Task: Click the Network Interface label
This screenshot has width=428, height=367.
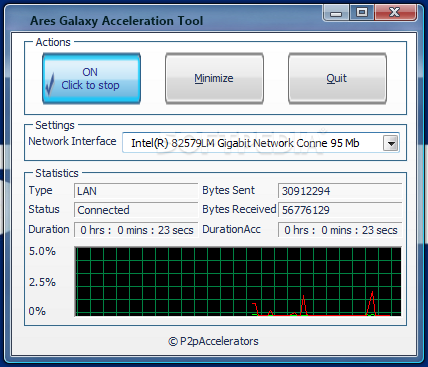Action: [x=72, y=141]
